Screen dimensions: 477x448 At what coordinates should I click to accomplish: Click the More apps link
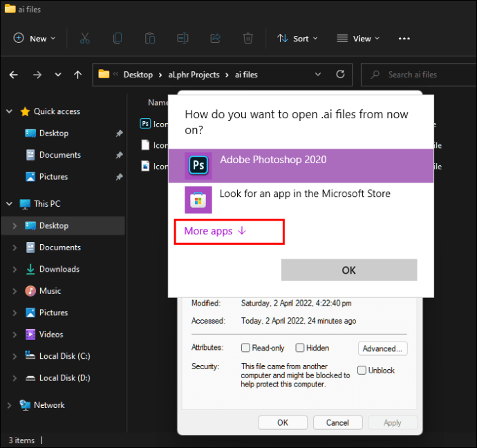pyautogui.click(x=215, y=231)
